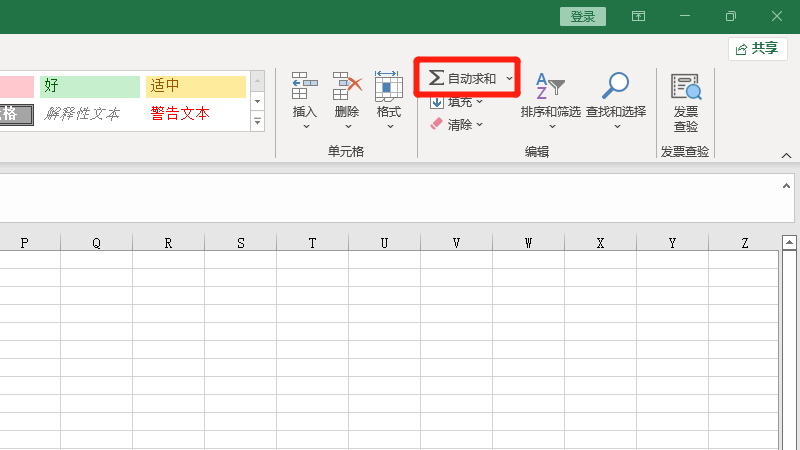Click the 清除 (Clear) eraser icon
The height and width of the screenshot is (450, 800).
point(436,125)
